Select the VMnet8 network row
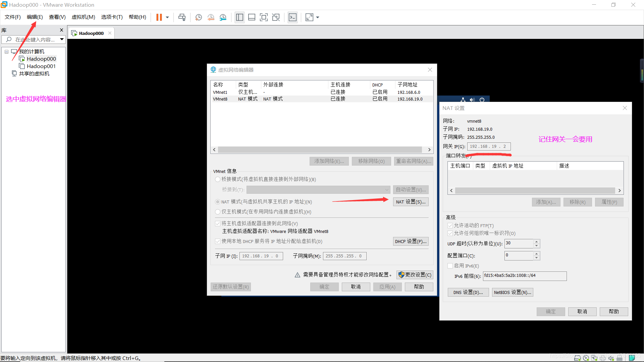This screenshot has height=362, width=644. [x=321, y=99]
